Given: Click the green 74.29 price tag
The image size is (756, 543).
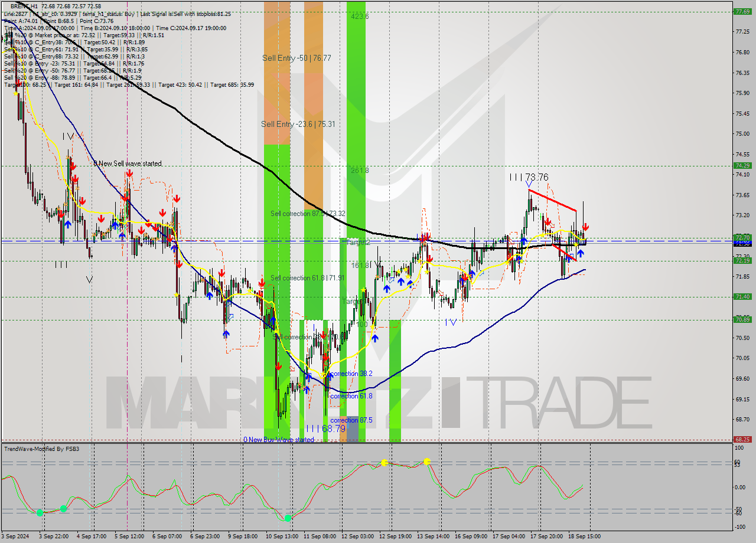Looking at the screenshot, I should tap(742, 165).
